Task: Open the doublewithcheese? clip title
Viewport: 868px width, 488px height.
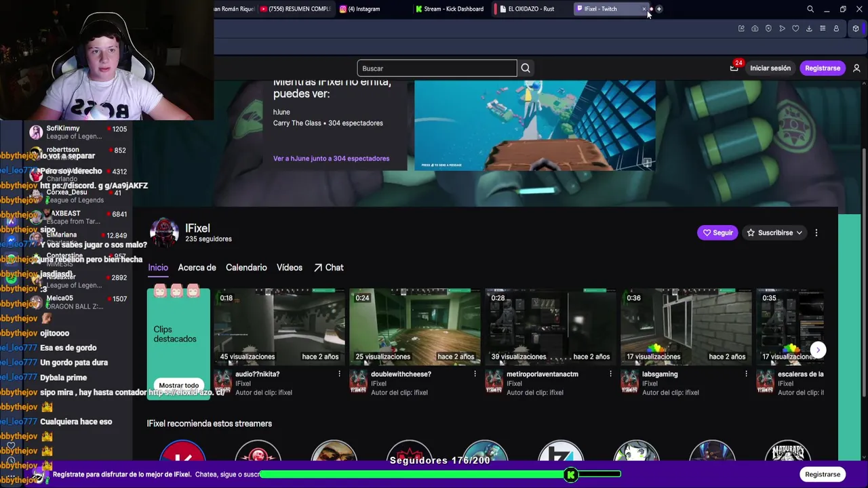Action: click(x=401, y=374)
